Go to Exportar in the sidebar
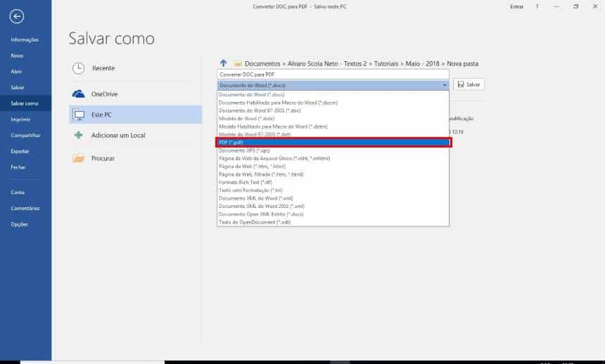The image size is (605, 364). [x=20, y=151]
